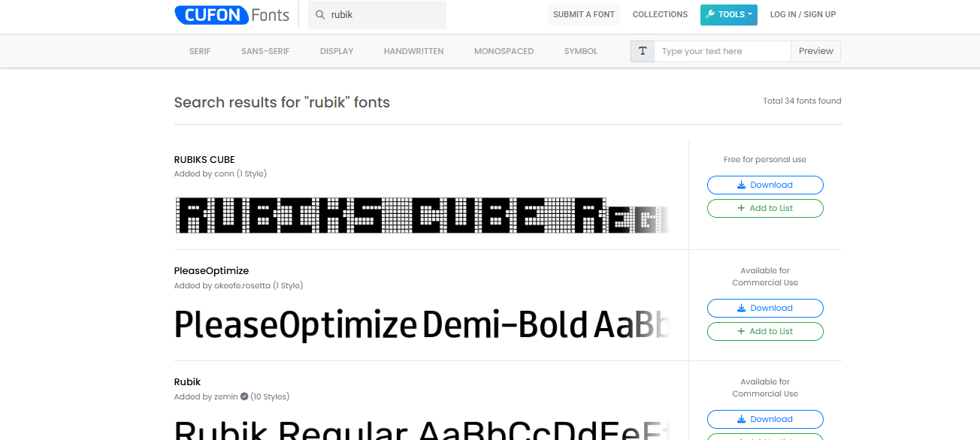Open the Tools dropdown menu
The image size is (980, 440).
coord(729,14)
